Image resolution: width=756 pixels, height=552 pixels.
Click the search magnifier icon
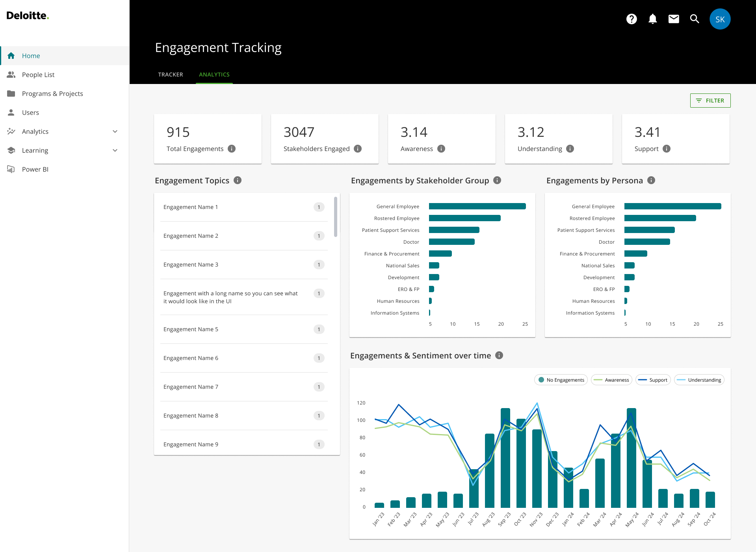pos(695,19)
